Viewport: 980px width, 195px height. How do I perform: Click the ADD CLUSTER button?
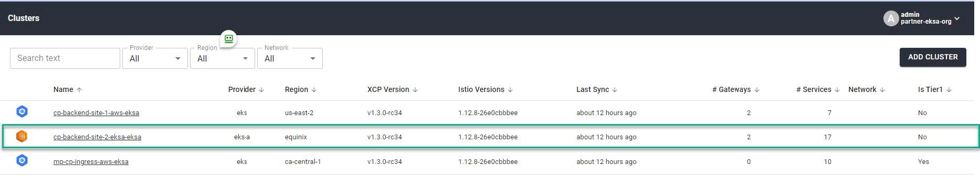(x=933, y=57)
